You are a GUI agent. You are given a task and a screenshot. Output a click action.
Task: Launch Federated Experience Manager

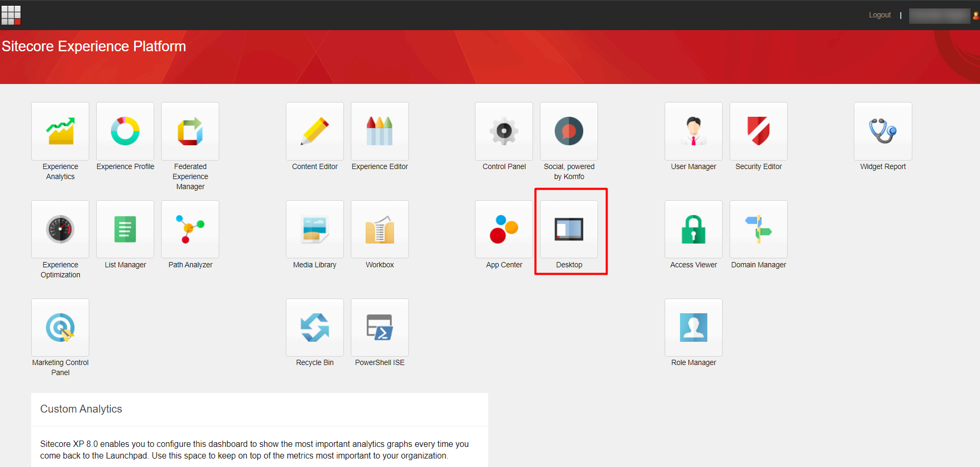(x=190, y=131)
